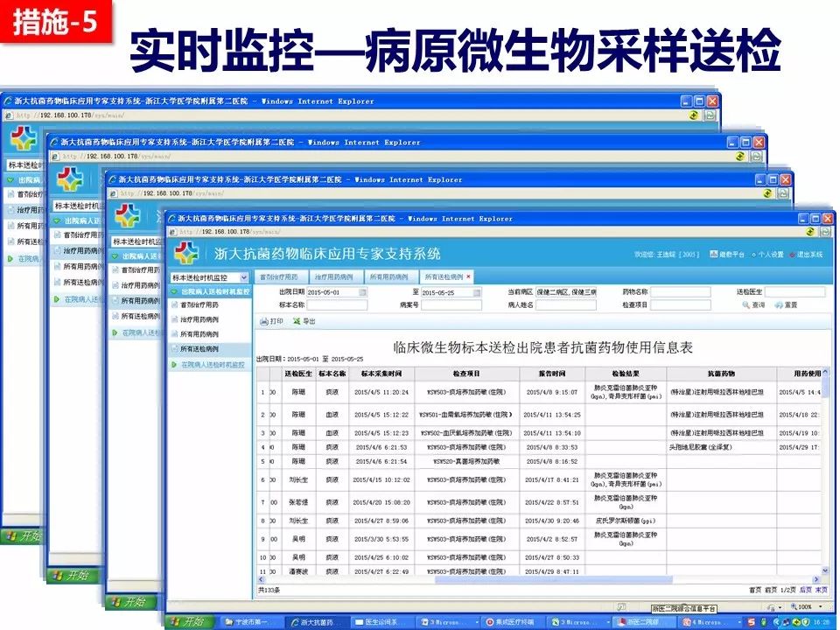Switch to 浙大抗菌药 taskbar item
This screenshot has width=840, height=630.
pos(315,622)
